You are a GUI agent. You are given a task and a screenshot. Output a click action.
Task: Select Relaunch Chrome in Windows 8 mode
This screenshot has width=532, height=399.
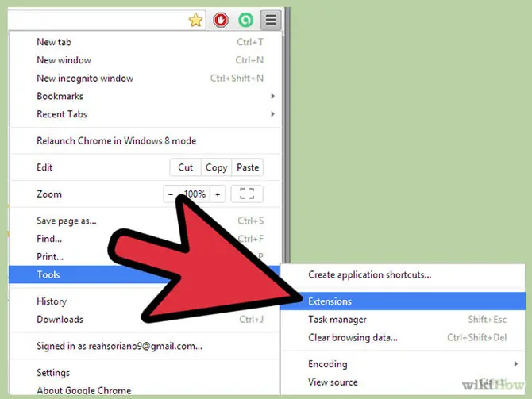click(x=145, y=140)
